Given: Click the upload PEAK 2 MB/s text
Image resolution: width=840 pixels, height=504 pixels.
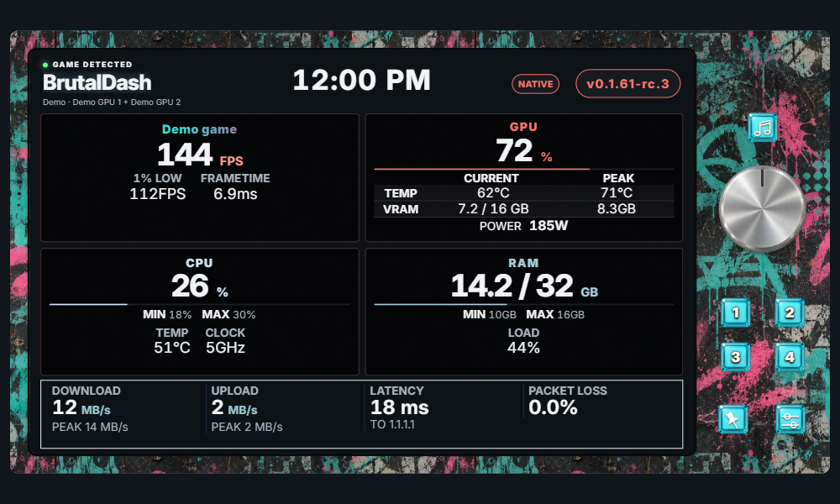Looking at the screenshot, I should point(247,427).
